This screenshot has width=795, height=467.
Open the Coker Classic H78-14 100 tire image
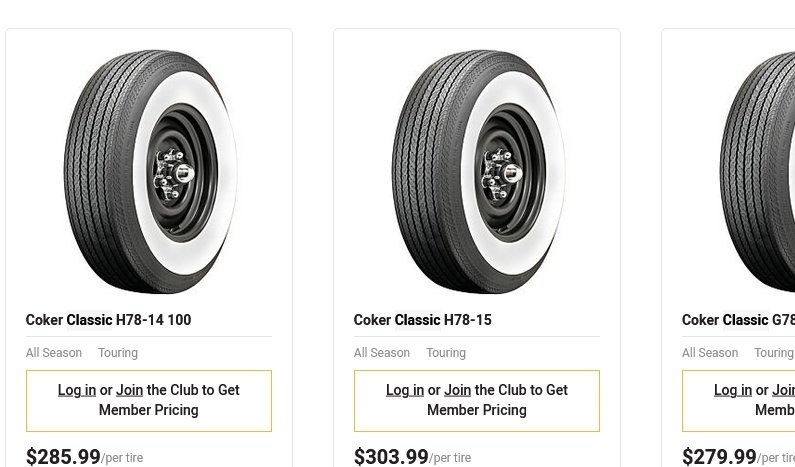tap(149, 171)
